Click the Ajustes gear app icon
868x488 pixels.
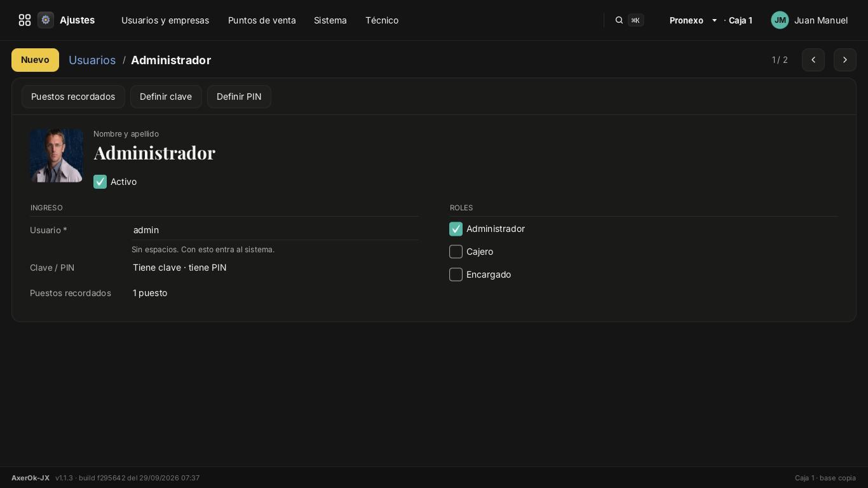(x=46, y=20)
